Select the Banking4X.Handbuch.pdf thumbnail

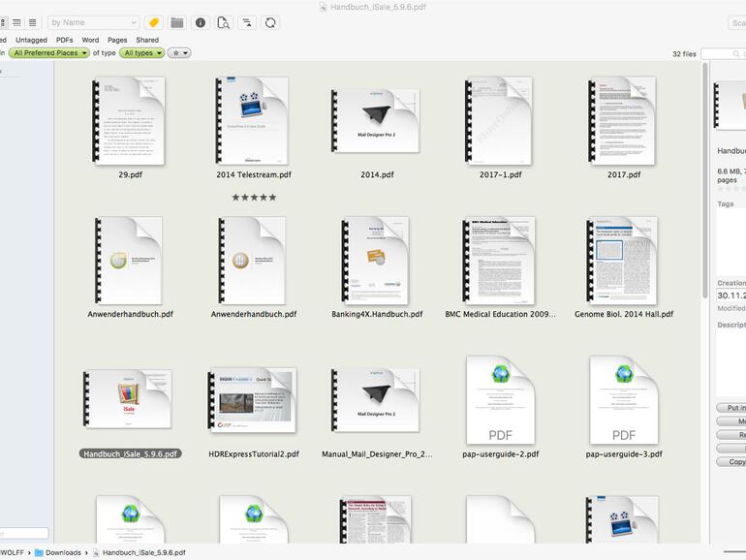376,260
